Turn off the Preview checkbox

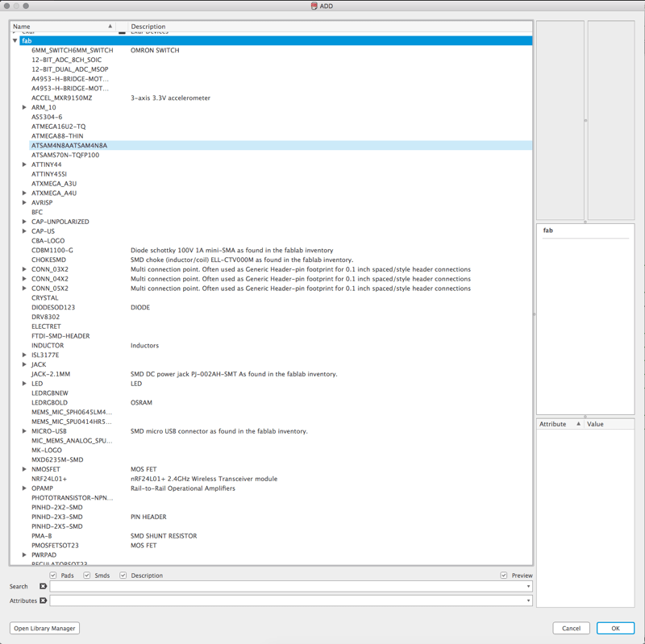(504, 575)
